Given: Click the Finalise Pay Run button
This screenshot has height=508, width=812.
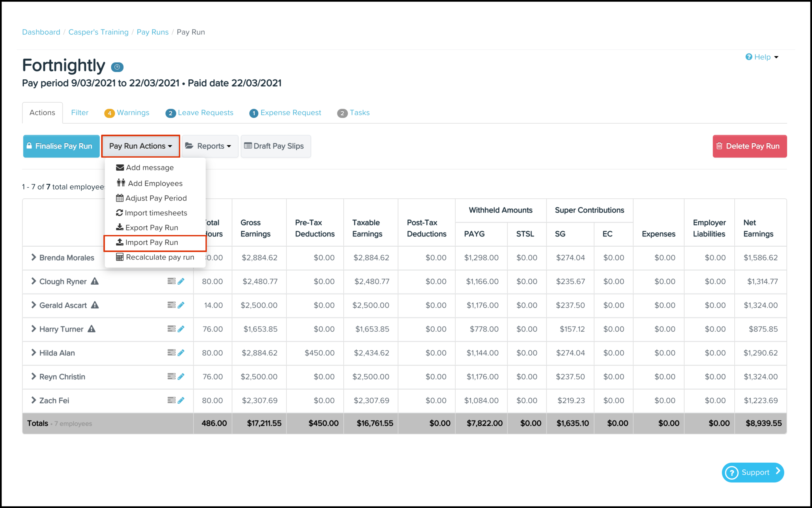Looking at the screenshot, I should point(61,146).
